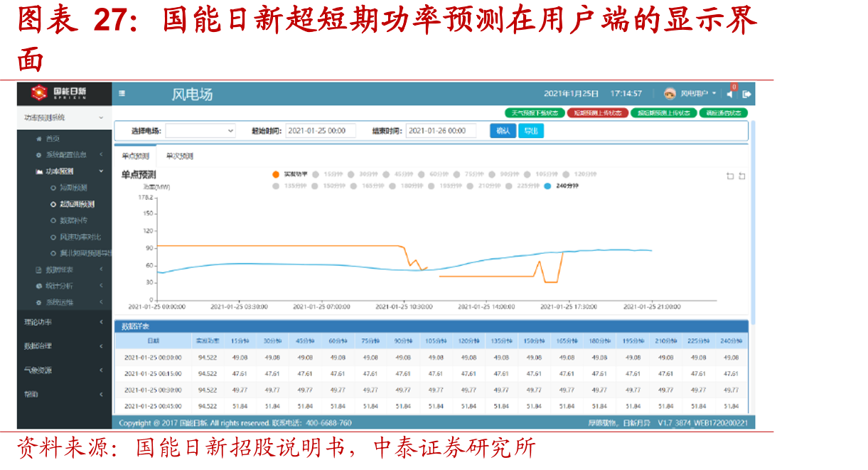Click the document icon beside 数据报表
Image resolution: width=868 pixels, height=470 pixels.
pos(38,269)
